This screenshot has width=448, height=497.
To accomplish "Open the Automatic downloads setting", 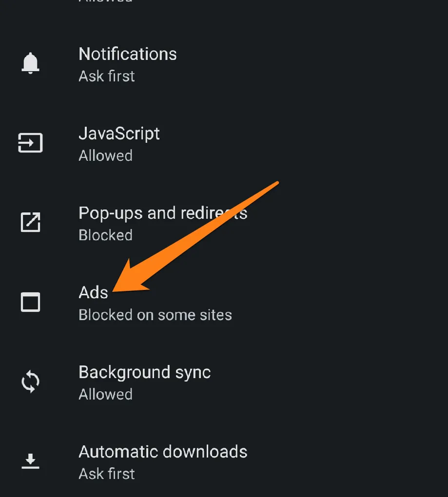I will (224, 462).
